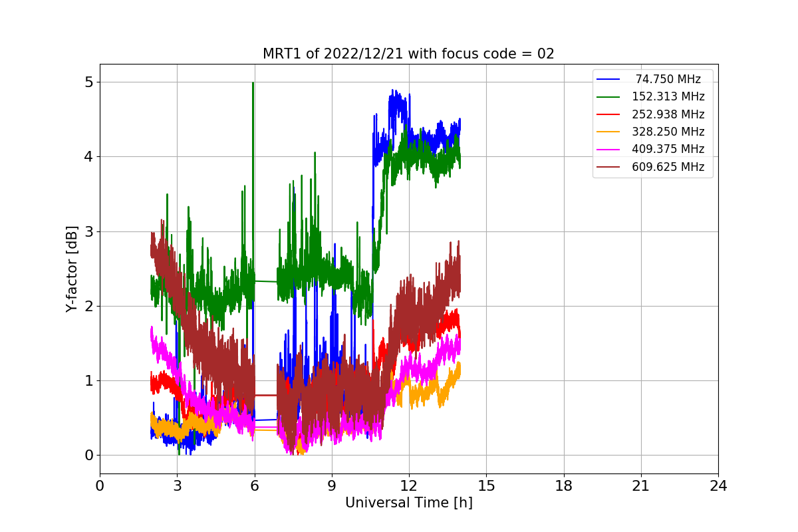This screenshot has width=798, height=532.
Task: Click x-axis tick label 24
Action: (718, 486)
